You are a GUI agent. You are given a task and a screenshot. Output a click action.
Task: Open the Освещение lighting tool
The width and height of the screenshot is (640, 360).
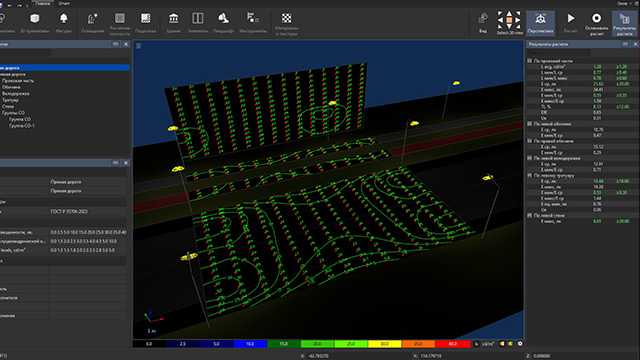92,22
